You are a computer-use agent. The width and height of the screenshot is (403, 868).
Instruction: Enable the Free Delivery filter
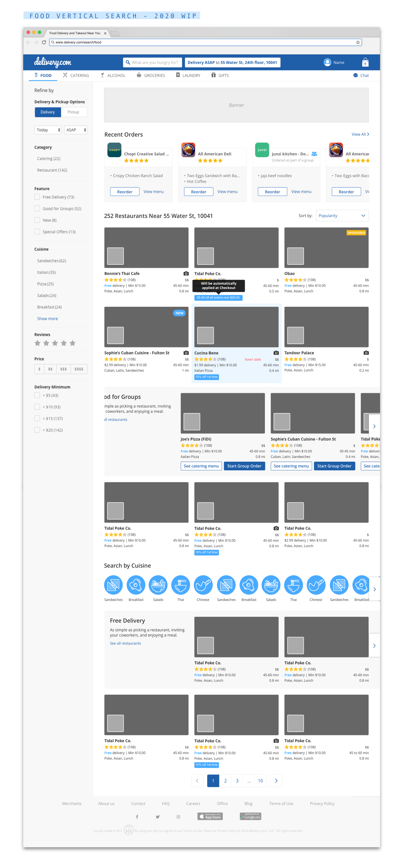[x=37, y=197]
